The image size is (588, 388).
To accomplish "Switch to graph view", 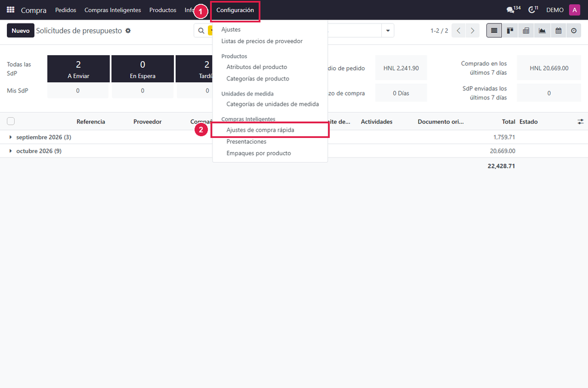I will [542, 31].
